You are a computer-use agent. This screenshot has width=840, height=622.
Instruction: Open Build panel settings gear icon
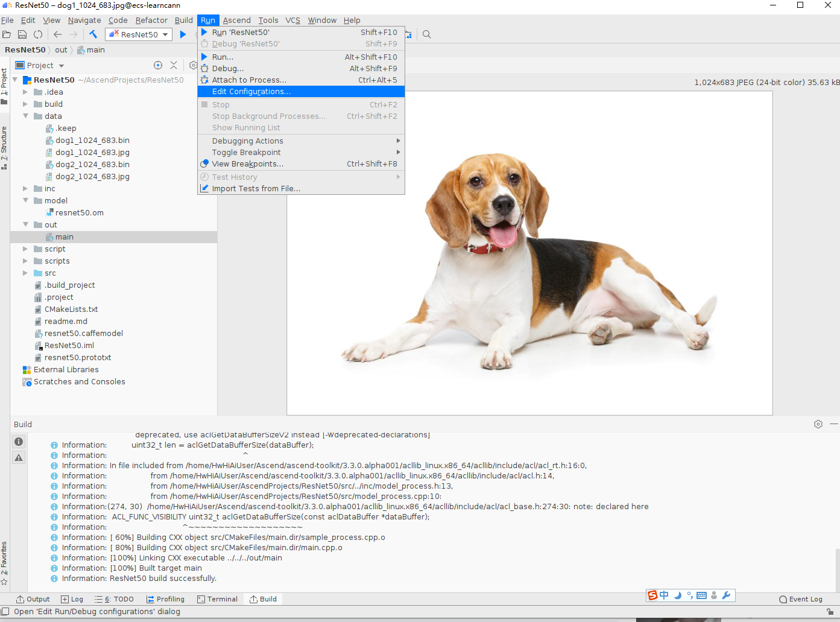click(x=818, y=424)
